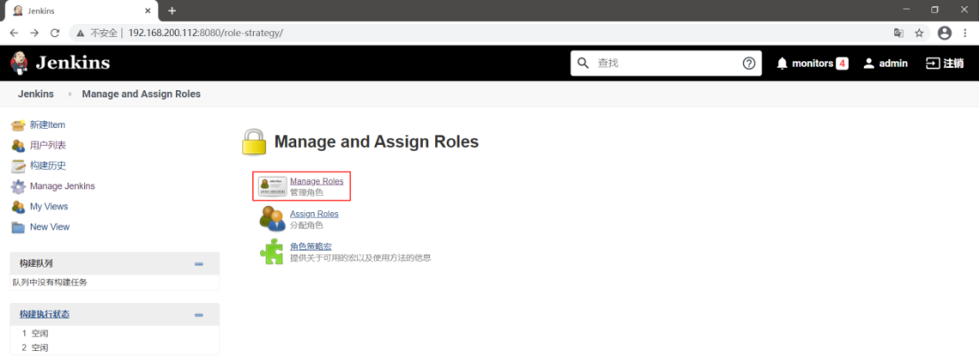Click the large padlock icon by heading
This screenshot has height=357, width=980.
pyautogui.click(x=255, y=141)
